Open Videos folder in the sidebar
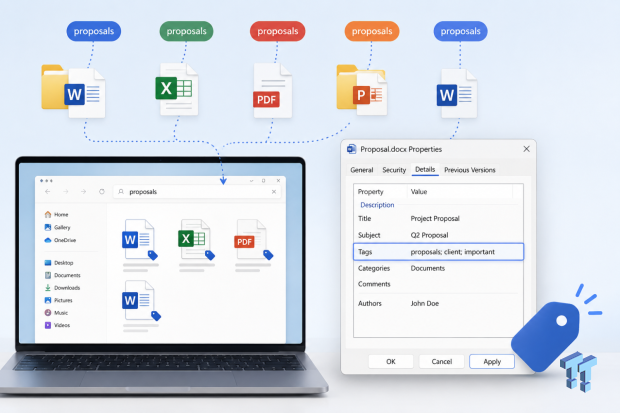620x413 pixels. 57,325
